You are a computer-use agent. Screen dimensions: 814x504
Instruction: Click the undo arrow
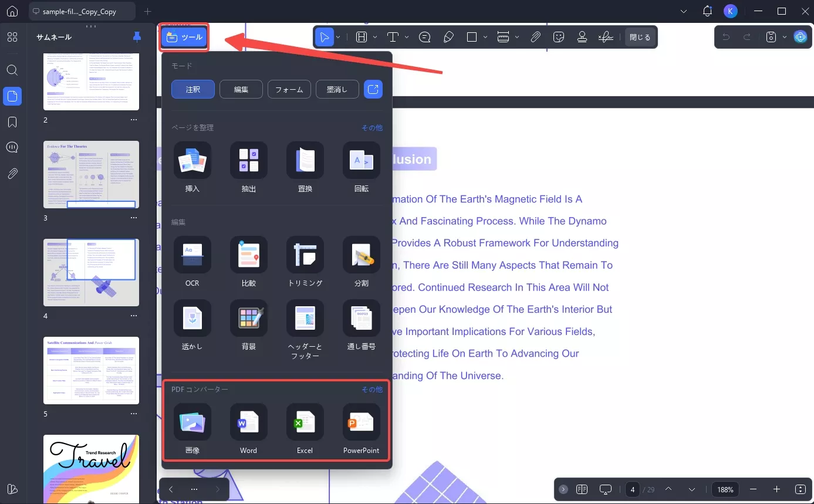coord(726,37)
